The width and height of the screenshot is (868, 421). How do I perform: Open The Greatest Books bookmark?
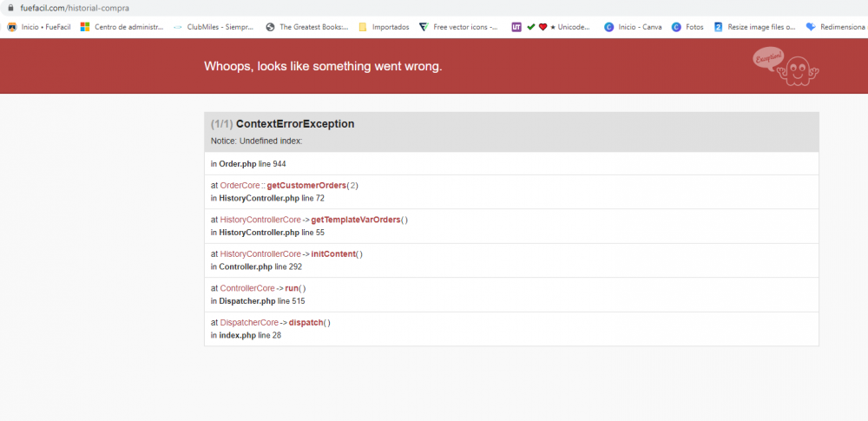pyautogui.click(x=307, y=27)
